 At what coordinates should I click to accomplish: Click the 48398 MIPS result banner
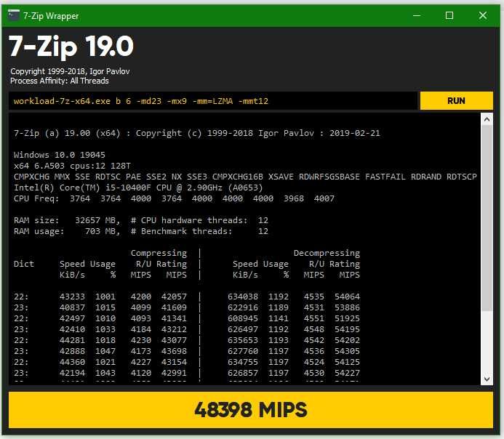[x=251, y=410]
